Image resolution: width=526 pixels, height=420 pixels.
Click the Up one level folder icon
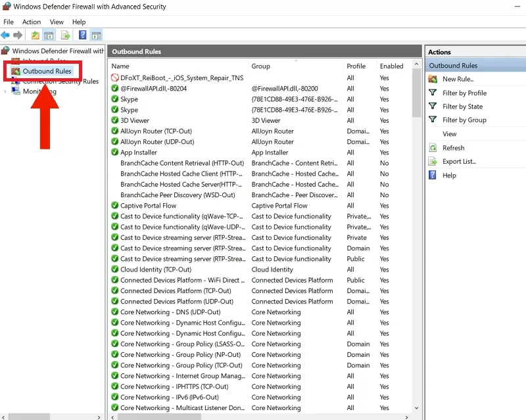(36, 35)
